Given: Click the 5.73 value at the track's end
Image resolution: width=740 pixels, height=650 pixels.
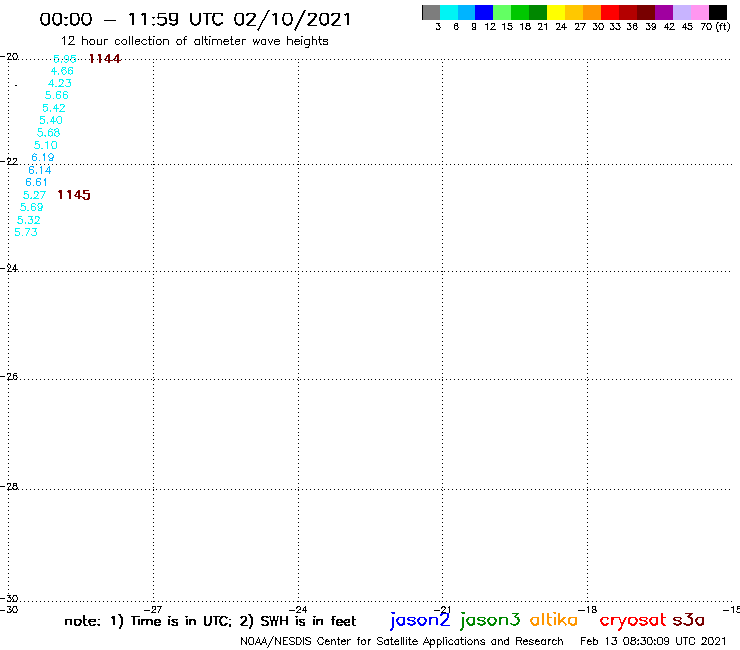Looking at the screenshot, I should 26,232.
